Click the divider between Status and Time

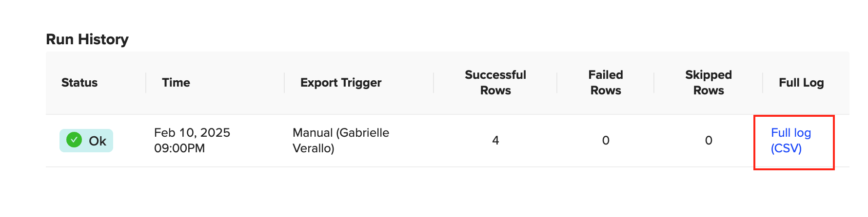click(x=146, y=83)
